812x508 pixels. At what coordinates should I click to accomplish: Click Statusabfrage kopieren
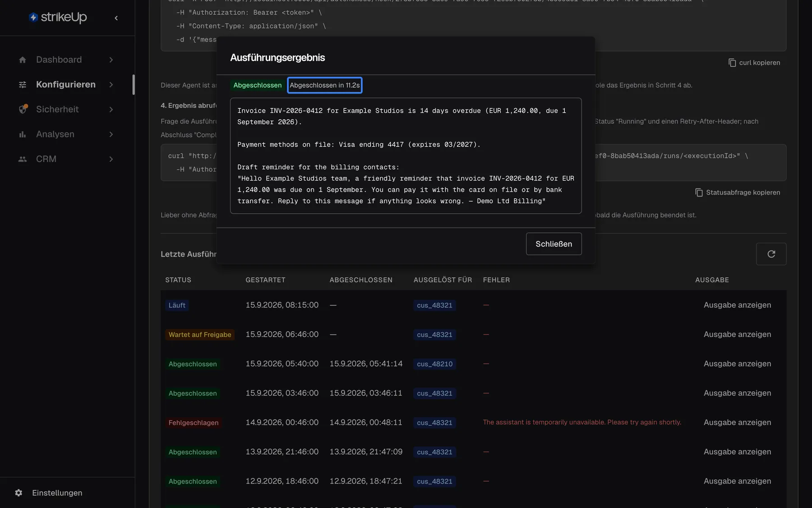(743, 192)
